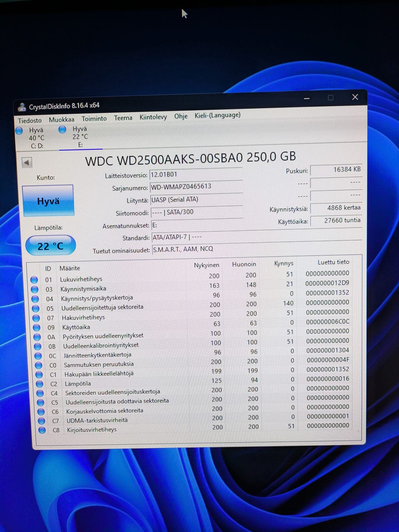Click the status dot for C2 Lämpötila
This screenshot has height=532, width=399.
tap(39, 384)
